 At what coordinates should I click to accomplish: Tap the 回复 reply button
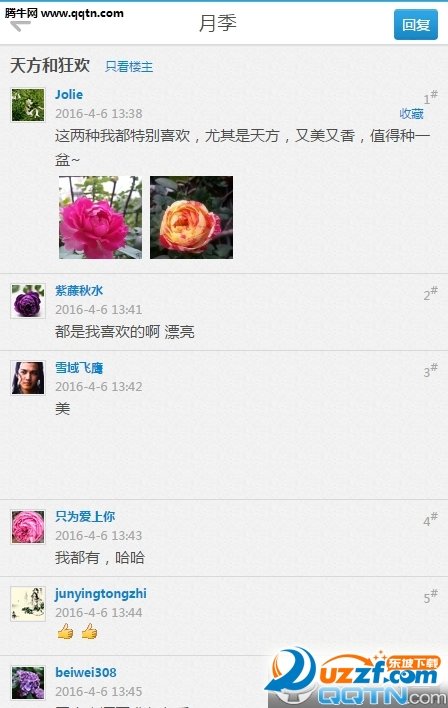point(415,24)
